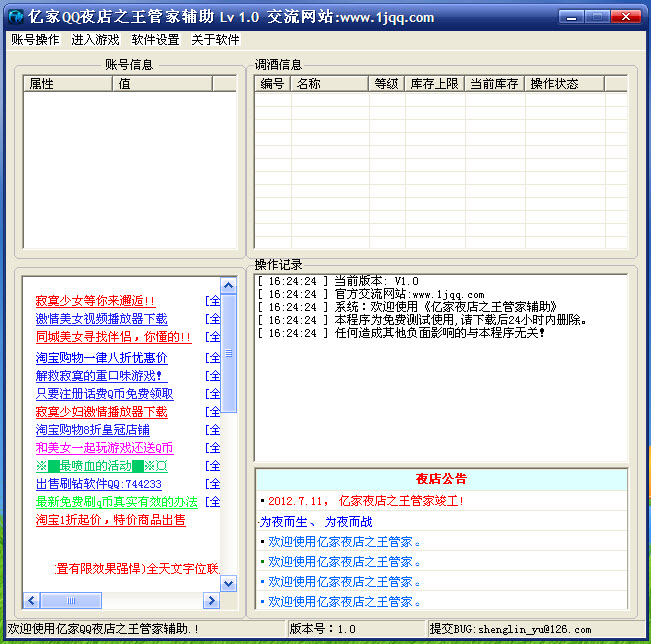
Task: Open the 关于软件 menu
Action: pos(215,40)
